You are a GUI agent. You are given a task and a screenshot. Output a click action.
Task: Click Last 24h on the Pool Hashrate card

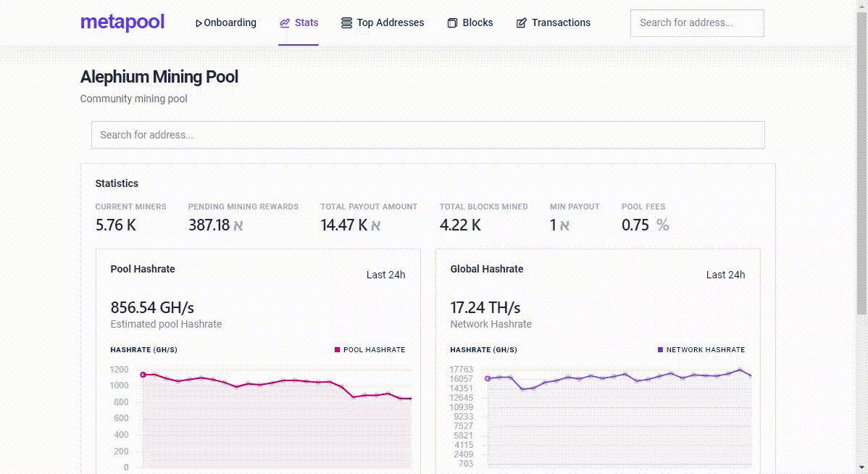(386, 275)
